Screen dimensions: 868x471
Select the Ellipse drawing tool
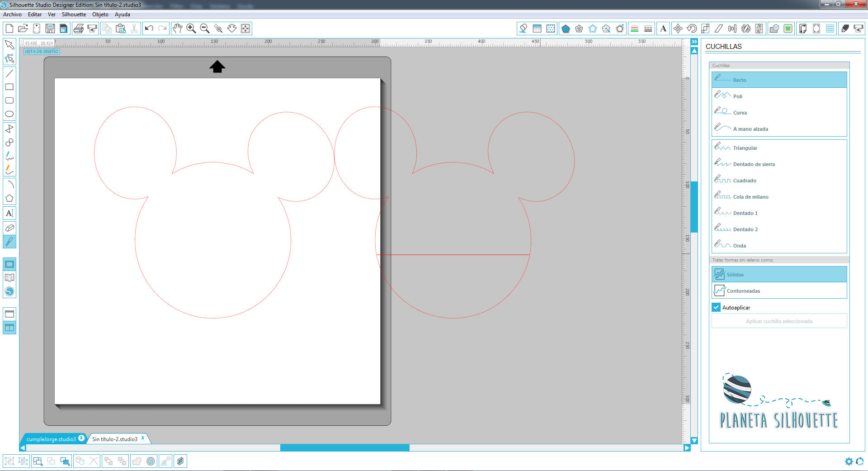[x=9, y=114]
